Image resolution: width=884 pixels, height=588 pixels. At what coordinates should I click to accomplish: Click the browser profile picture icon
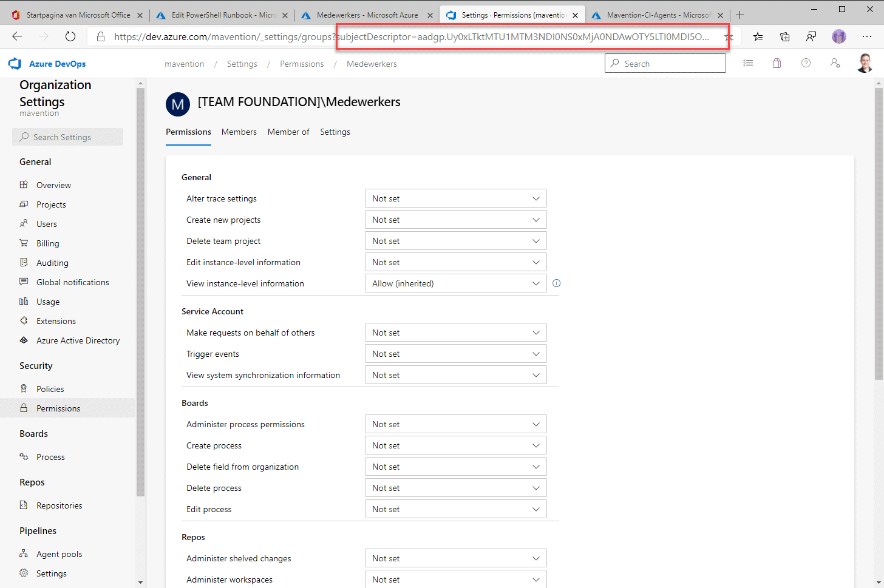pos(839,36)
